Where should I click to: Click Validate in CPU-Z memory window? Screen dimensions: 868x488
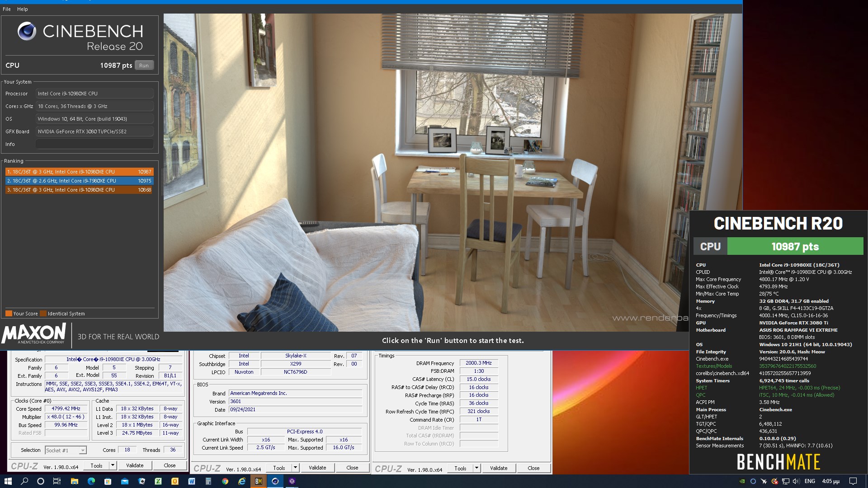[499, 469]
